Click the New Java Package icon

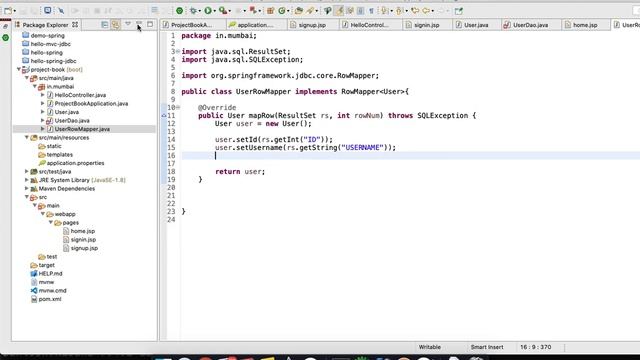270,11
